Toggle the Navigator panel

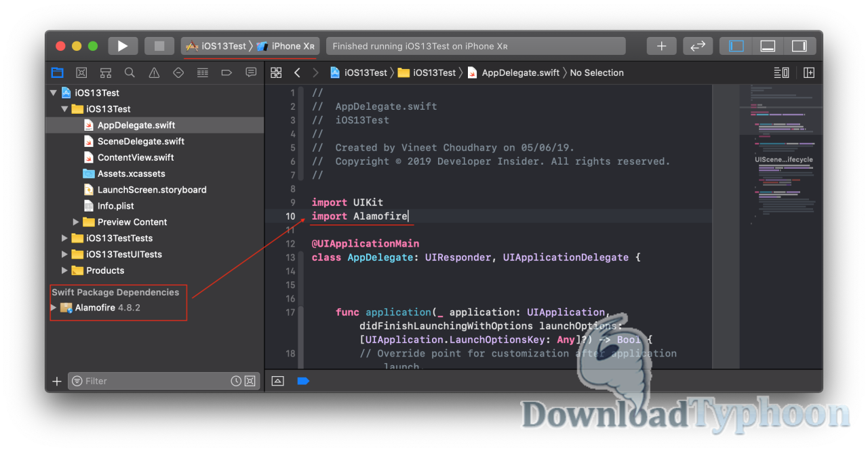[x=736, y=46]
